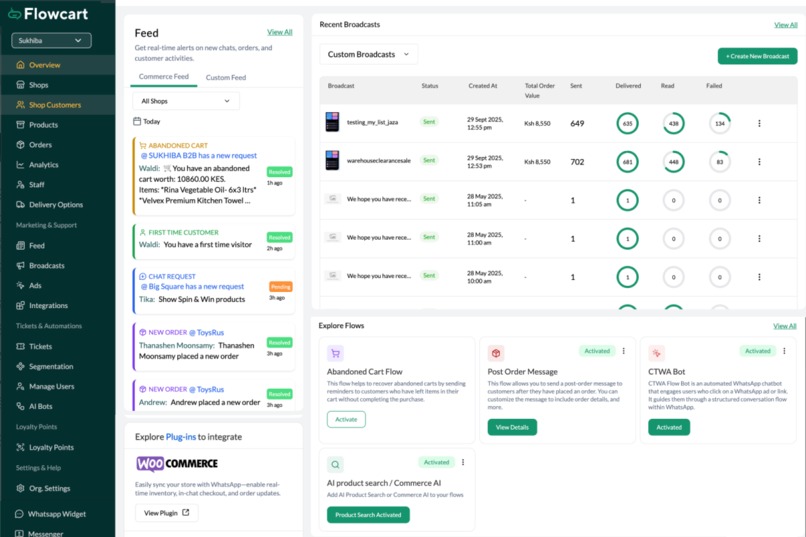The image size is (806, 537).
Task: Click the testing_my_list_jaza broadcast thumbnail
Action: 333,122
